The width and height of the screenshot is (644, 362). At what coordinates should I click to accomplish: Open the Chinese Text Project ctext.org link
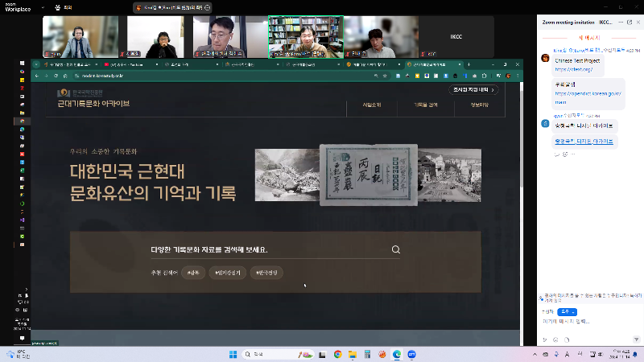pos(572,69)
